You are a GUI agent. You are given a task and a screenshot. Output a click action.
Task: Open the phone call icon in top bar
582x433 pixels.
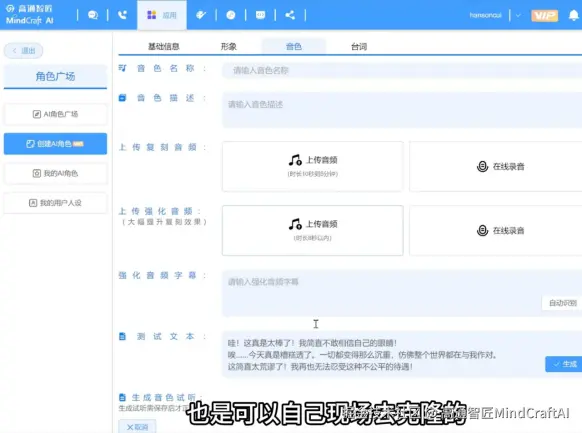click(122, 15)
